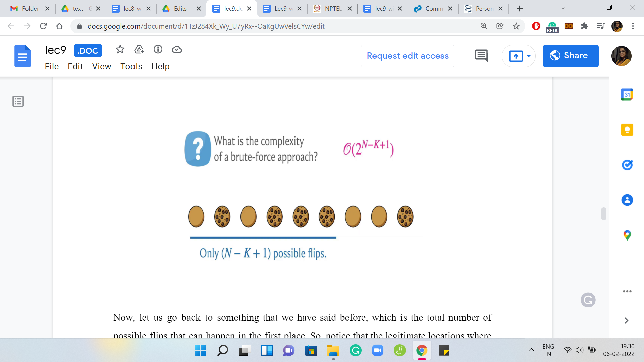
Task: Check cloud save status icon
Action: [177, 50]
